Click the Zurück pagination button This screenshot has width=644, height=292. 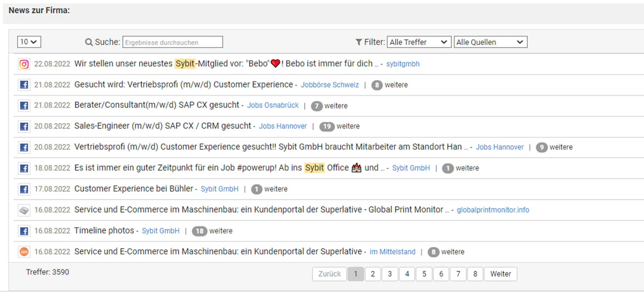pyautogui.click(x=330, y=274)
